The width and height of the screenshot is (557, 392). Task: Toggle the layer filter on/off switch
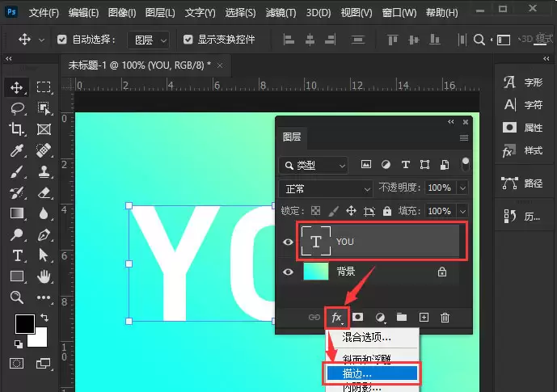pyautogui.click(x=465, y=165)
